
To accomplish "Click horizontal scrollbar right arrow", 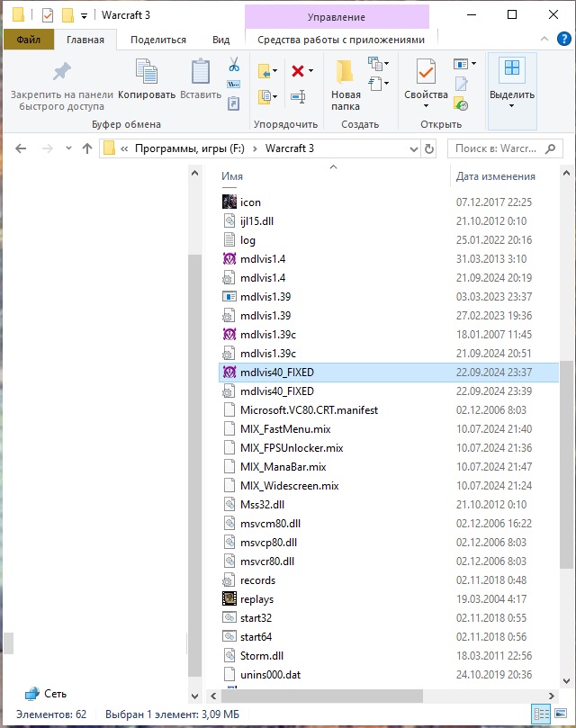I will point(552,696).
